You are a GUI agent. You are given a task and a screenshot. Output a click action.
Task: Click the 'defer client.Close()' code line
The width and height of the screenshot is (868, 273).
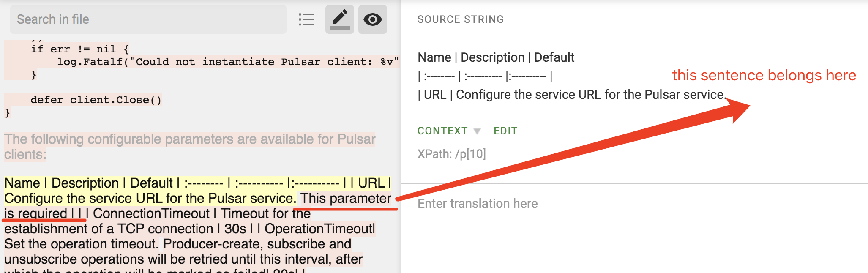(x=96, y=100)
